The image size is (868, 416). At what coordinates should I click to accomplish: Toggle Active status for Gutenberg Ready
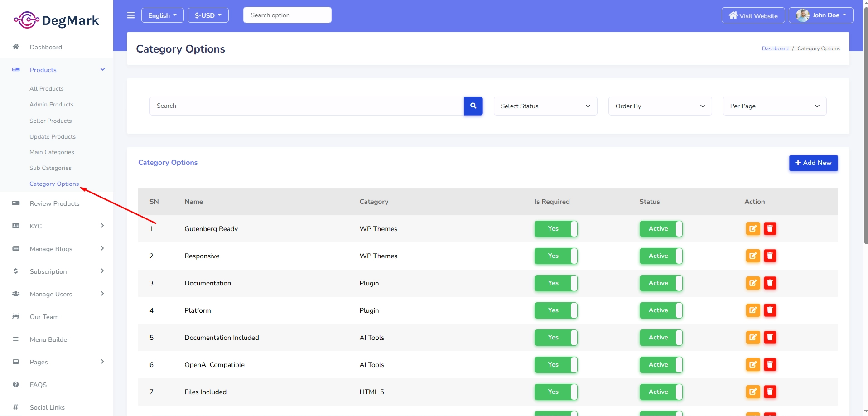pos(661,229)
